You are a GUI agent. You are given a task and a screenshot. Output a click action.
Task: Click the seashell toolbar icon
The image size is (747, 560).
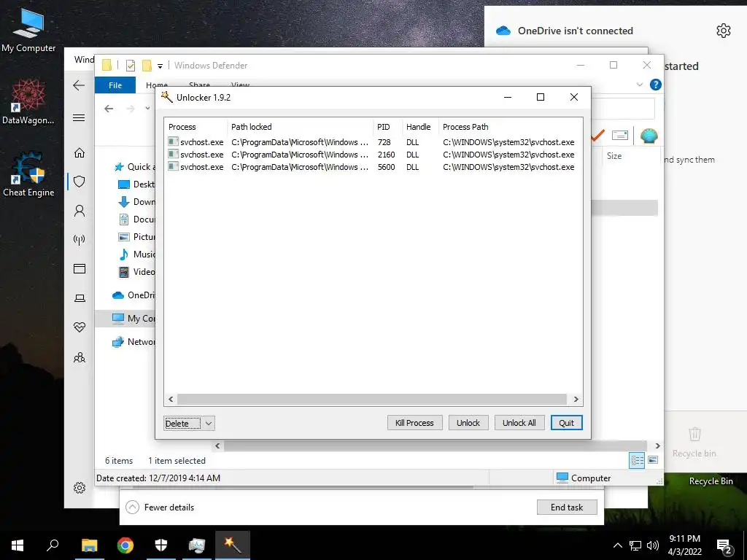coord(649,136)
